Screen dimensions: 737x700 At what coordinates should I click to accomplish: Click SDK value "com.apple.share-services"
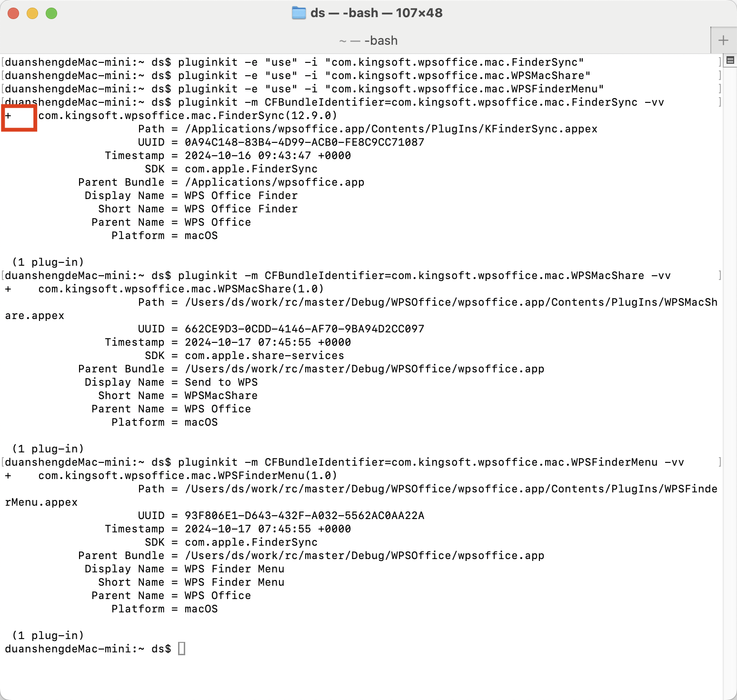coord(264,356)
